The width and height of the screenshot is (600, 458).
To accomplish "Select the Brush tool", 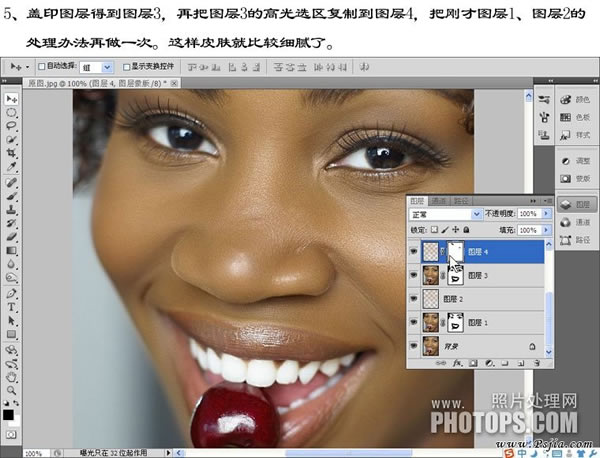I will pyautogui.click(x=11, y=196).
